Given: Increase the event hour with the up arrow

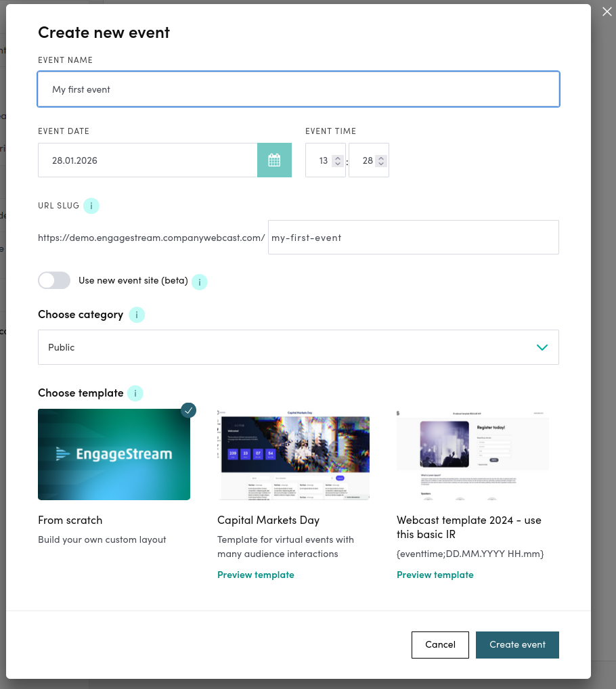Looking at the screenshot, I should coord(337,156).
